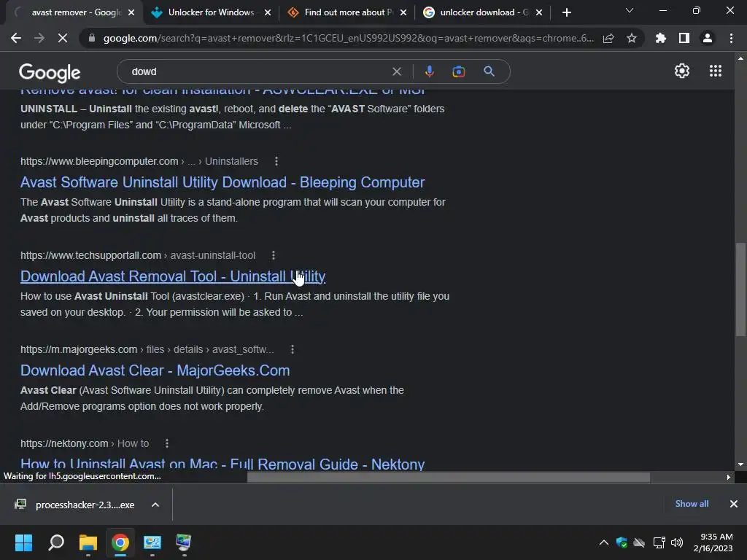This screenshot has width=747, height=560.
Task: Open Chrome's three-dot menu
Action: pos(731,38)
